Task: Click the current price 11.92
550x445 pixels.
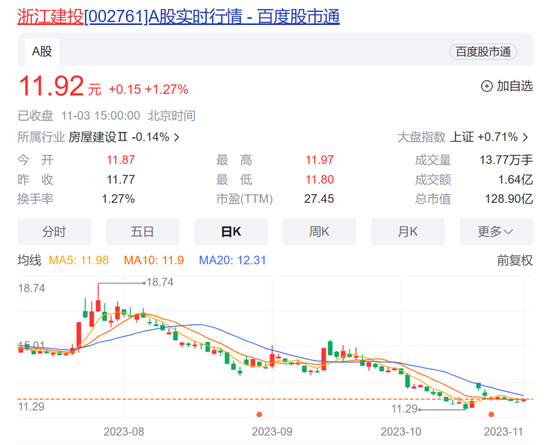Action: (x=51, y=86)
